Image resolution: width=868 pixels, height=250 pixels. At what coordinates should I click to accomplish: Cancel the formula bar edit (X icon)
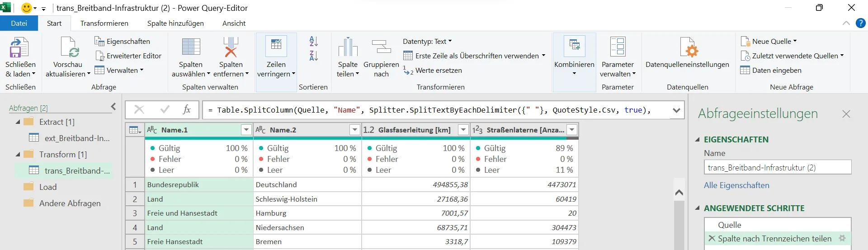tap(139, 109)
